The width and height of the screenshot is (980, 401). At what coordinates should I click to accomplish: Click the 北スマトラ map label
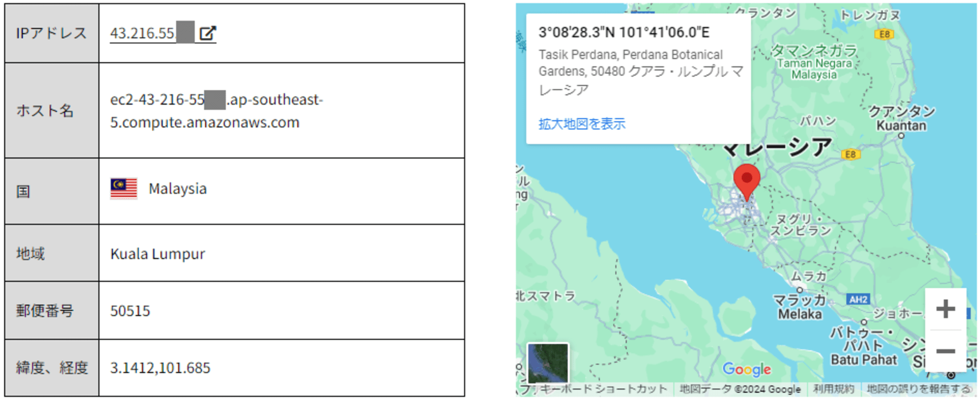point(545,296)
